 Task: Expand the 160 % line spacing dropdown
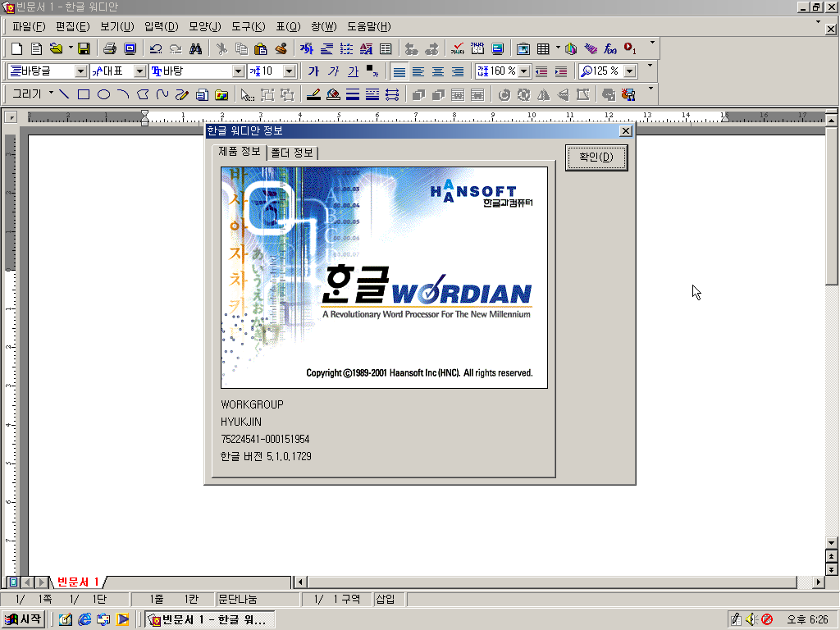pos(524,71)
